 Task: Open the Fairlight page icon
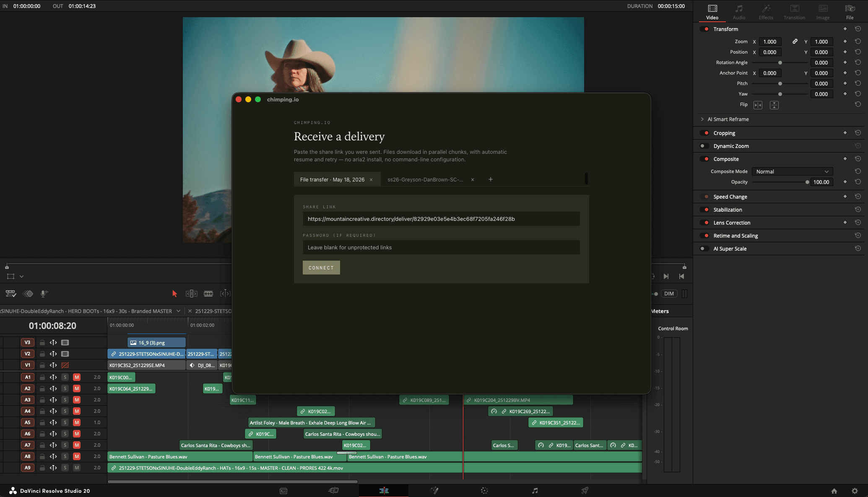535,491
